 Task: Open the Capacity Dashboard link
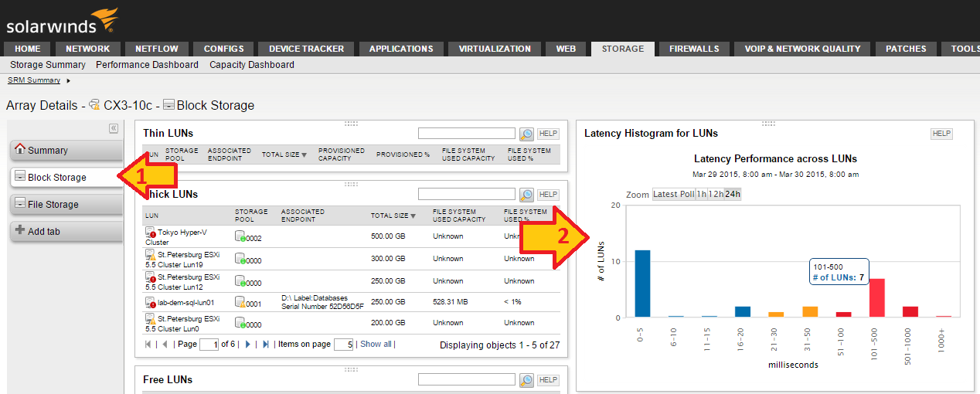252,65
